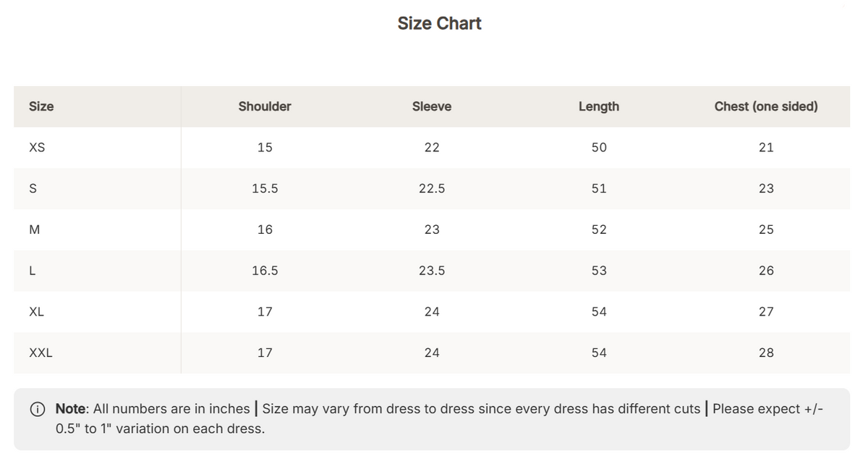Viewport: 868px width, 459px height.
Task: Click length value 50 in XS row
Action: [599, 148]
